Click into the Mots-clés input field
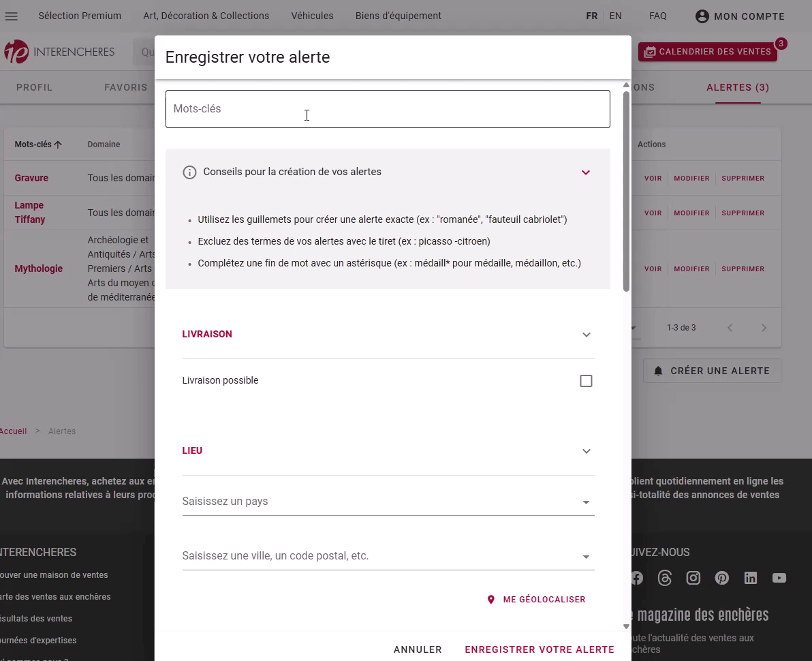This screenshot has height=661, width=812. 388,109
